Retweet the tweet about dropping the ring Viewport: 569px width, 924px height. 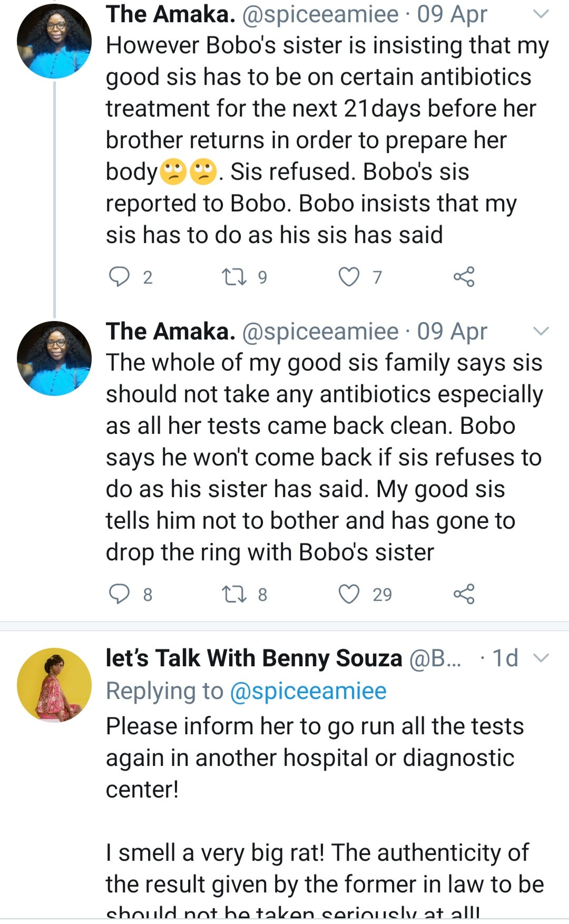pos(234,594)
